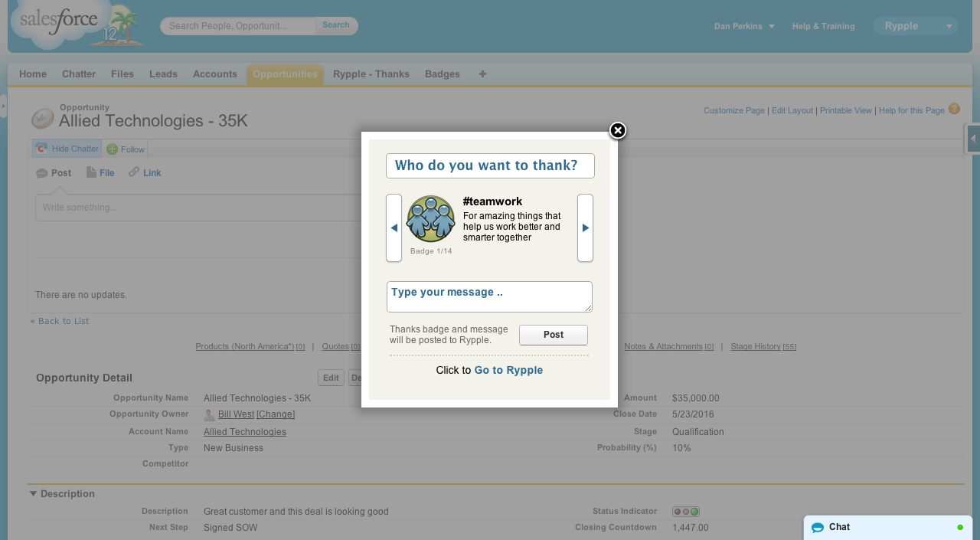Switch to the Home tab

[33, 74]
